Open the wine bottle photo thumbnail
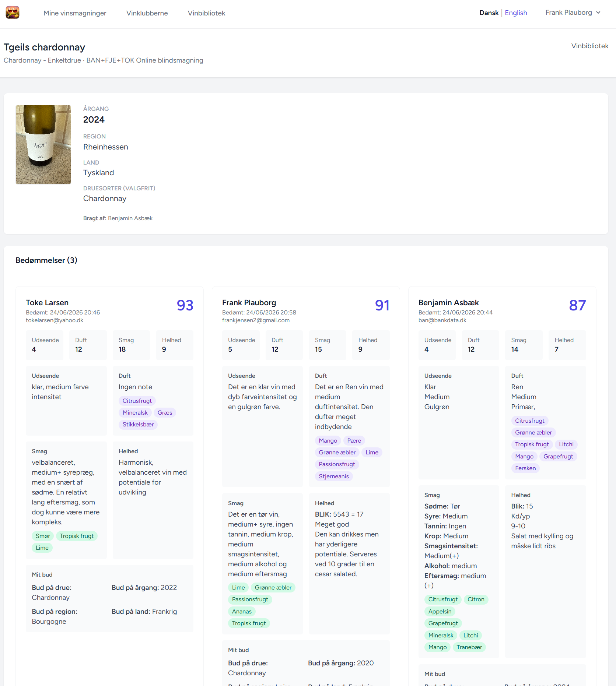The image size is (616, 686). pos(43,145)
